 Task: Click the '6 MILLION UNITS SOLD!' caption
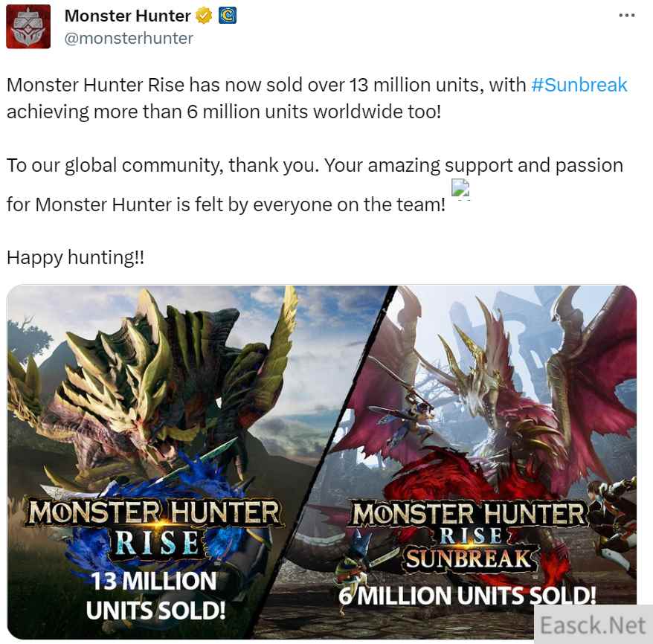click(467, 596)
